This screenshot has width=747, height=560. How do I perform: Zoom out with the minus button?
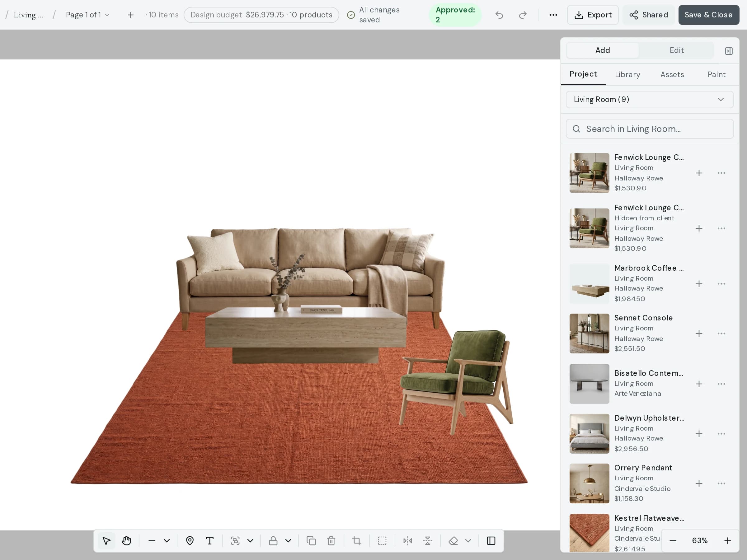click(x=673, y=541)
